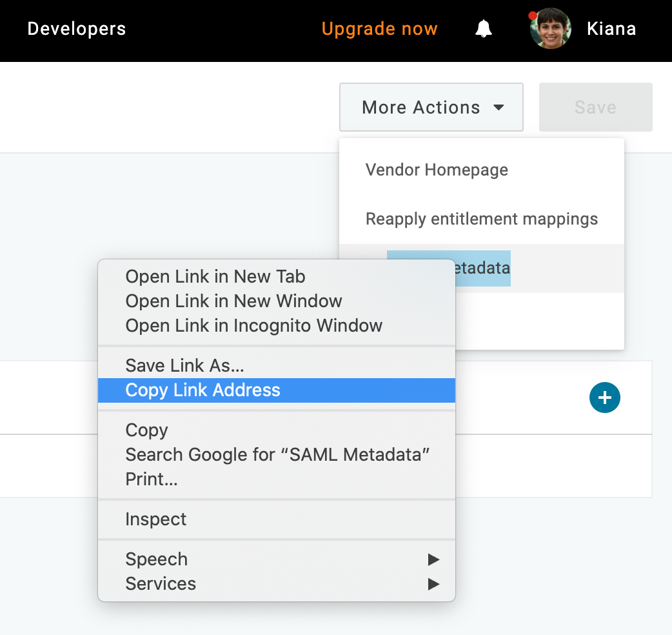Select Copy from the context menu
This screenshot has width=672, height=635.
(x=146, y=430)
